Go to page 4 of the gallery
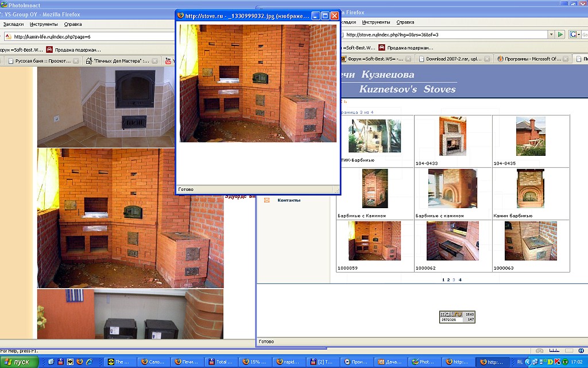 tap(460, 279)
